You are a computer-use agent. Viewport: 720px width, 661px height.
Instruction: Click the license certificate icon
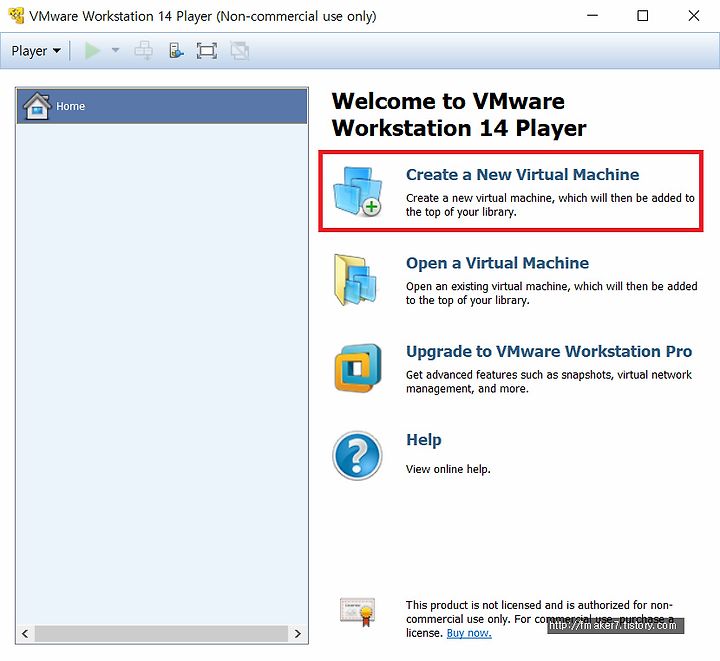(x=358, y=612)
